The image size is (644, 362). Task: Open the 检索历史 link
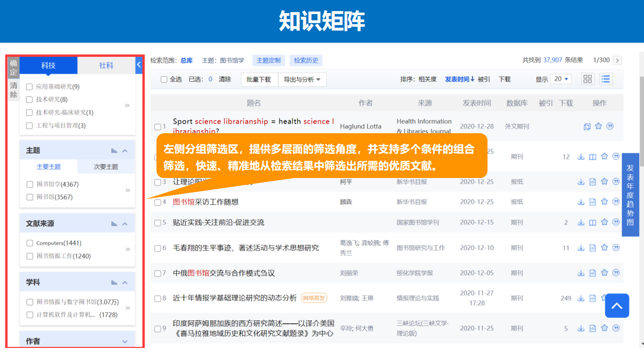pos(306,60)
